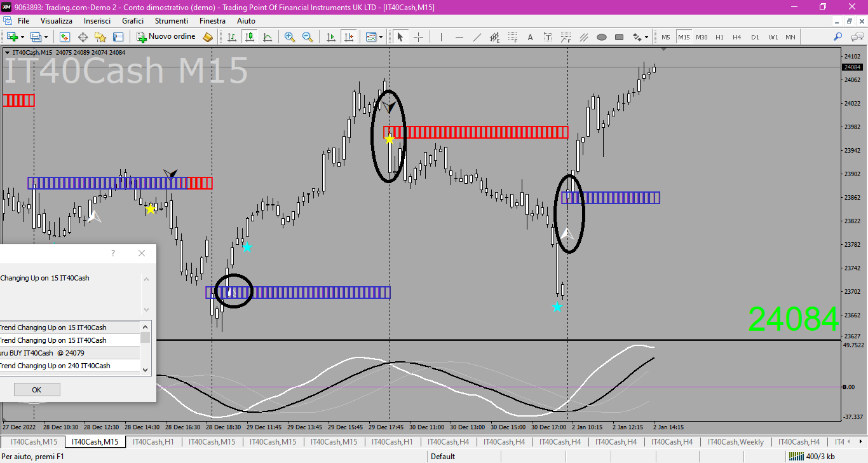868x463 pixels.
Task: Toggle chart shift from right border
Action: [349, 37]
